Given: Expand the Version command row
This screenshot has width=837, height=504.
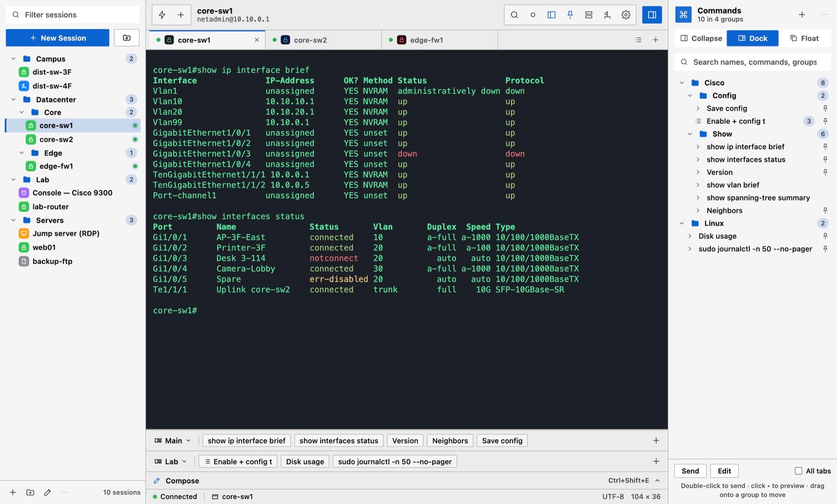Looking at the screenshot, I should [x=698, y=172].
